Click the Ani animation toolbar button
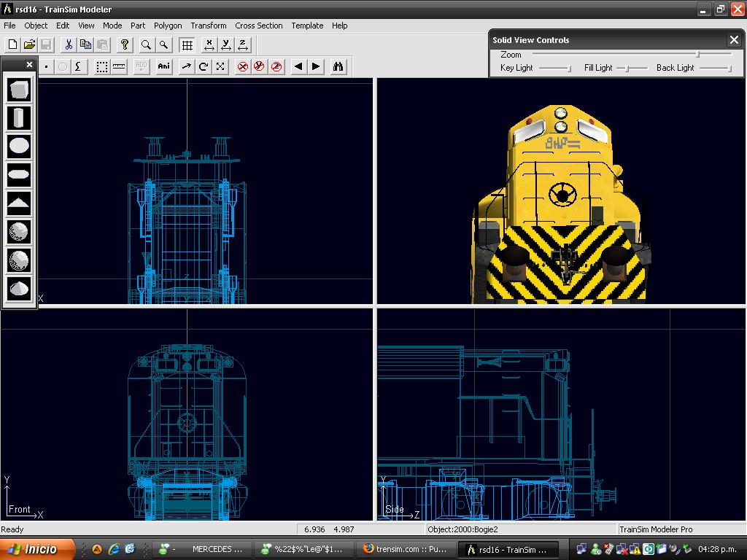 point(163,66)
